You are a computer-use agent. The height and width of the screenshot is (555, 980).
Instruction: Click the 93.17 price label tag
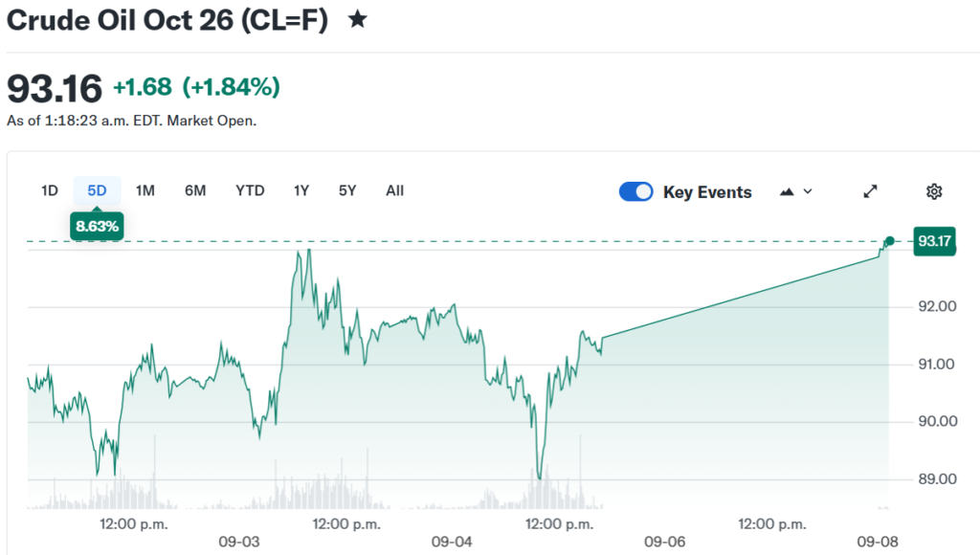[934, 241]
